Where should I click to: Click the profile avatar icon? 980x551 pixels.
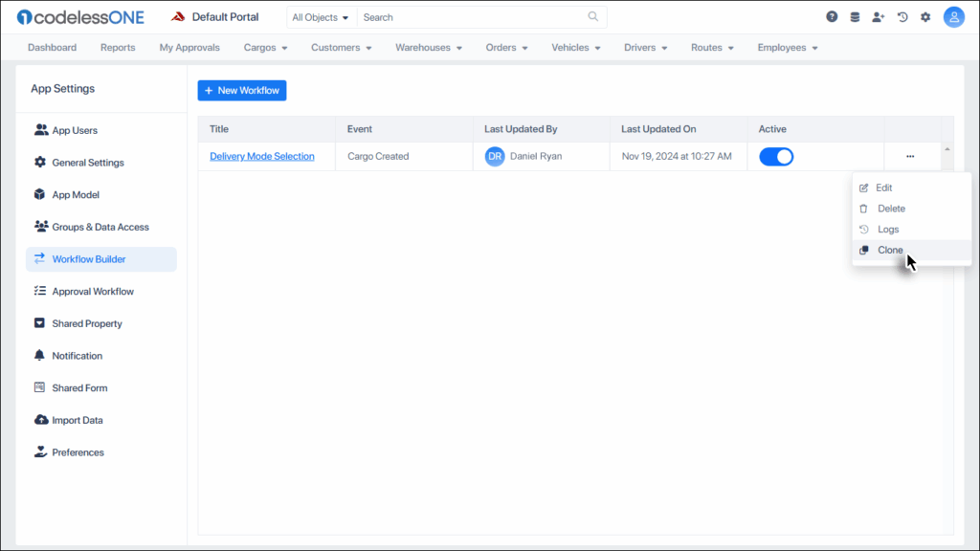[953, 16]
